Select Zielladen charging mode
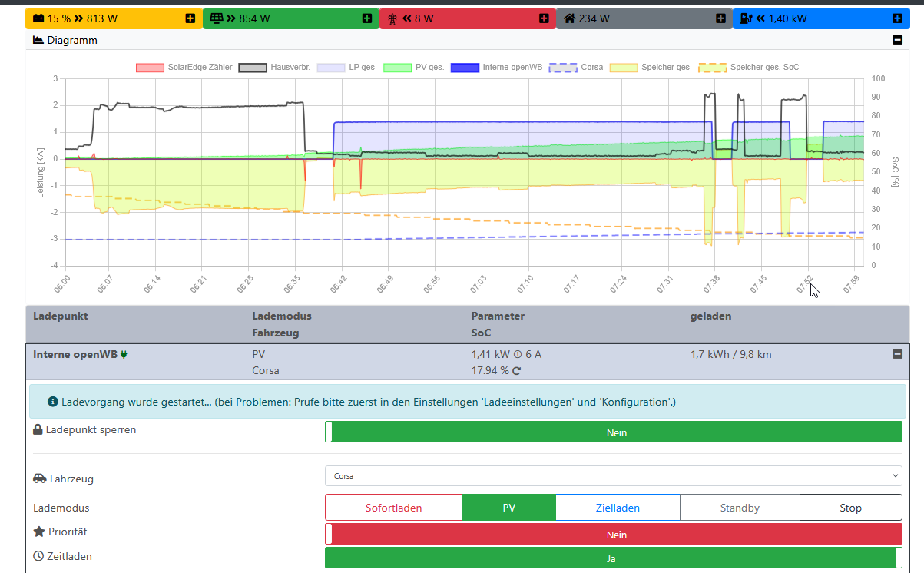The height and width of the screenshot is (573, 924). point(618,508)
